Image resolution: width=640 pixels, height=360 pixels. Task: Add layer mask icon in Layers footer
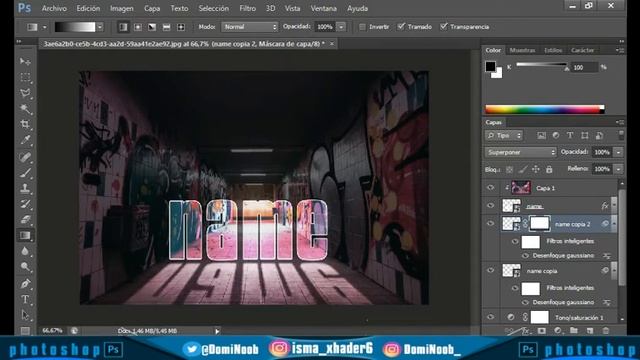(x=542, y=331)
